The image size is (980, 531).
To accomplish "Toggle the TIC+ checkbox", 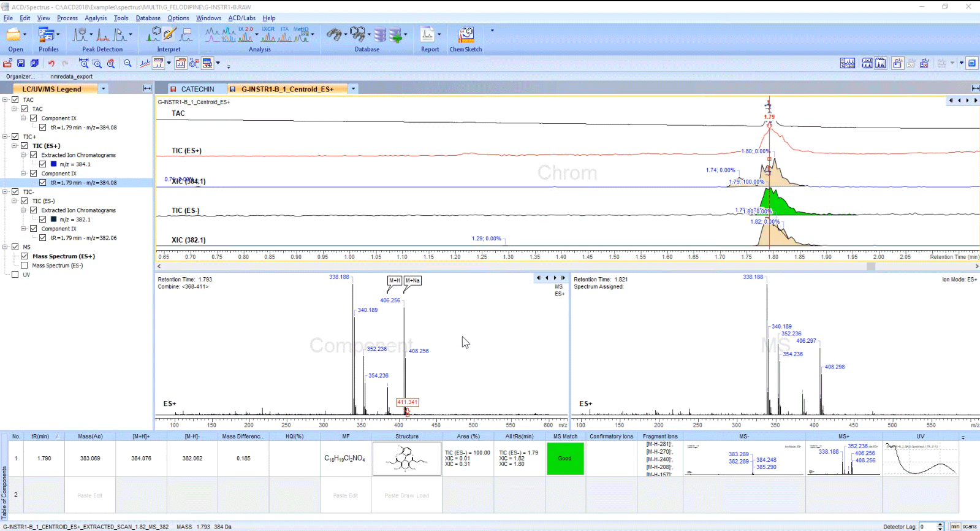I will coord(15,137).
